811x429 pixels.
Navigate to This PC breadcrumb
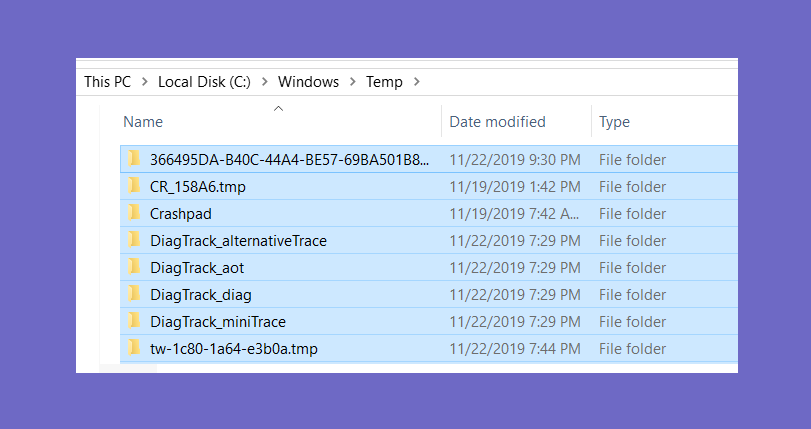pyautogui.click(x=108, y=82)
